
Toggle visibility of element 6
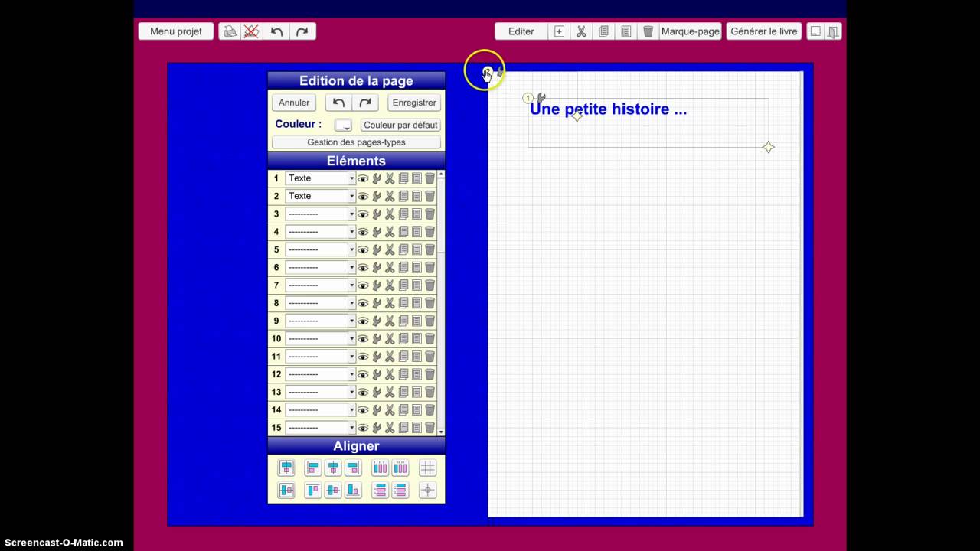(363, 267)
